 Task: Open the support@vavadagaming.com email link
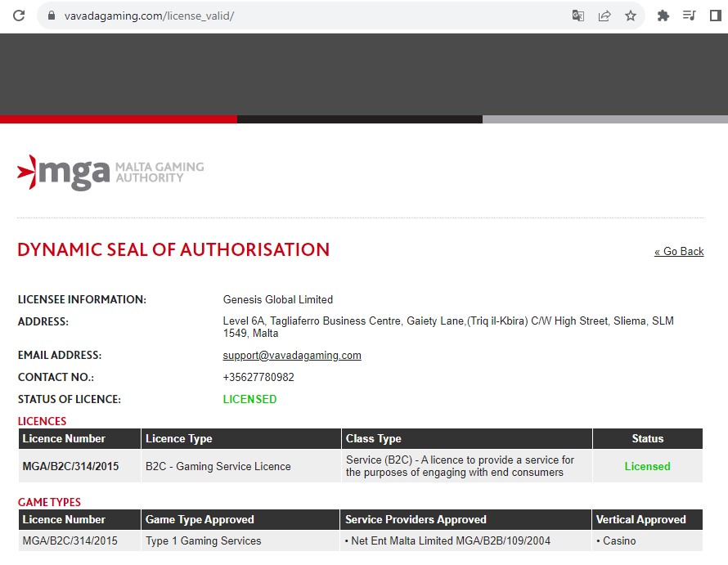click(x=292, y=355)
